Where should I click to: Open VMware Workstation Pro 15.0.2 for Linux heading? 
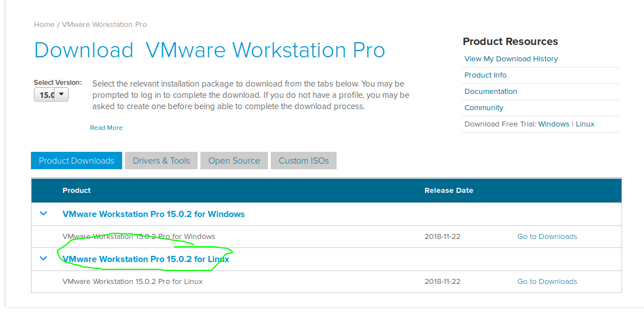point(146,259)
